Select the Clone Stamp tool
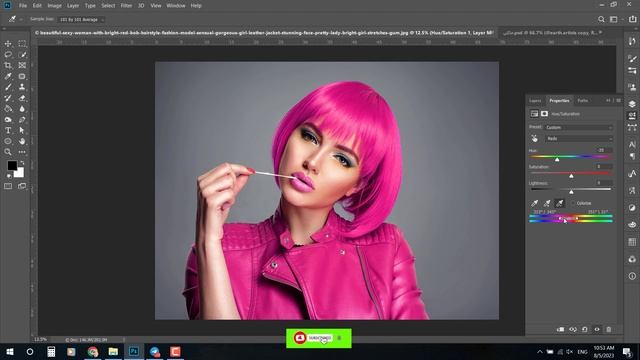The height and width of the screenshot is (360, 640). (22, 87)
